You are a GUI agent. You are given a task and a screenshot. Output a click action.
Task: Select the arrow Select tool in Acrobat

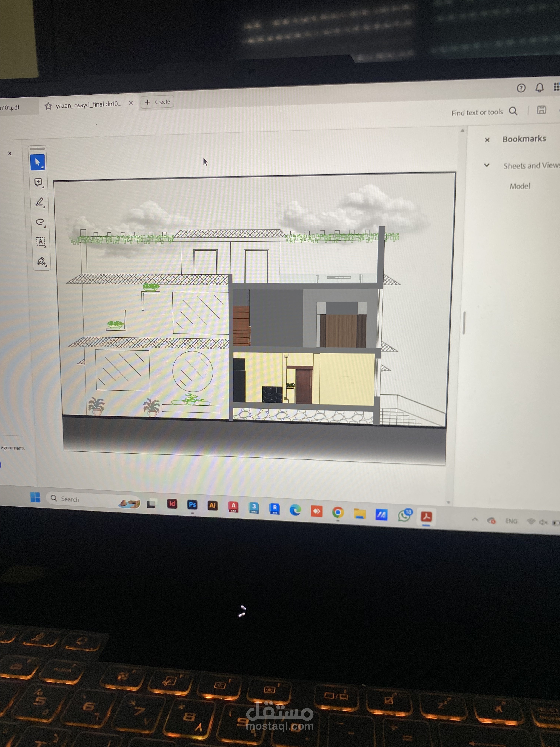click(x=37, y=162)
